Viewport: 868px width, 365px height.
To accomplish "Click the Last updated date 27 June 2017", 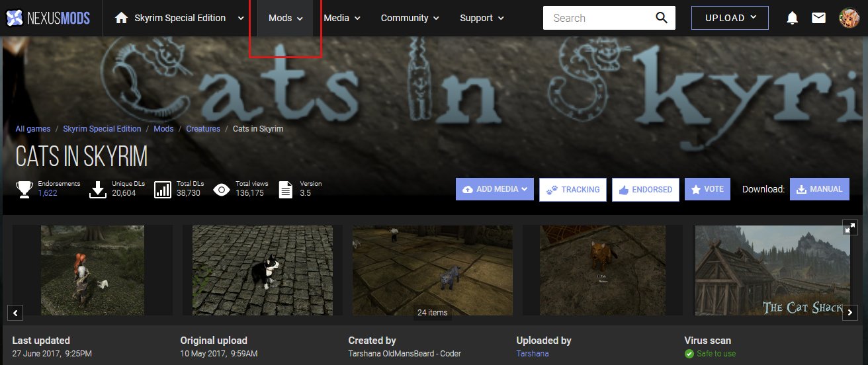I will 52,354.
